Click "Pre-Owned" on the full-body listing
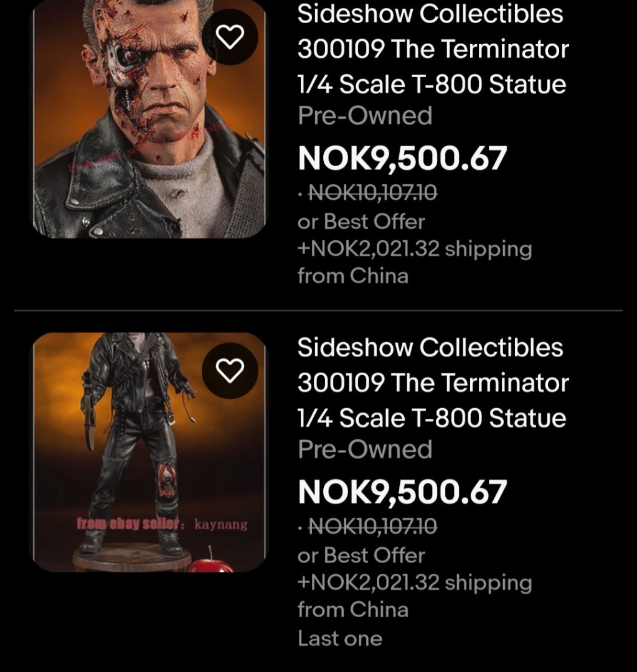 [365, 449]
